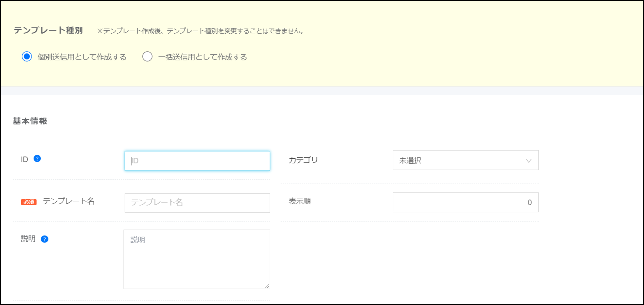Click the help icon beside 説明 label
Viewport: 644px width, 305px height.
point(45,239)
